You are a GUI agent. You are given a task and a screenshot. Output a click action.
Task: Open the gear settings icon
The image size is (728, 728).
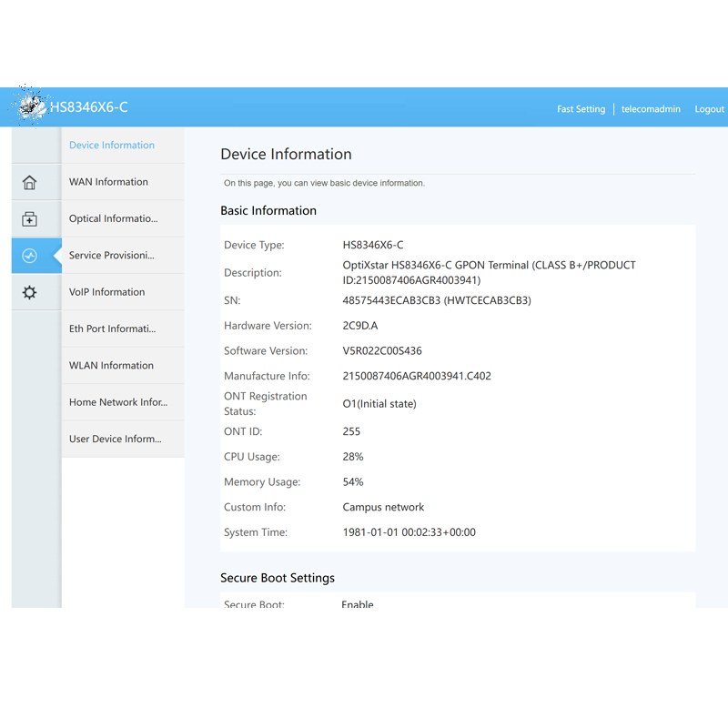pyautogui.click(x=29, y=293)
